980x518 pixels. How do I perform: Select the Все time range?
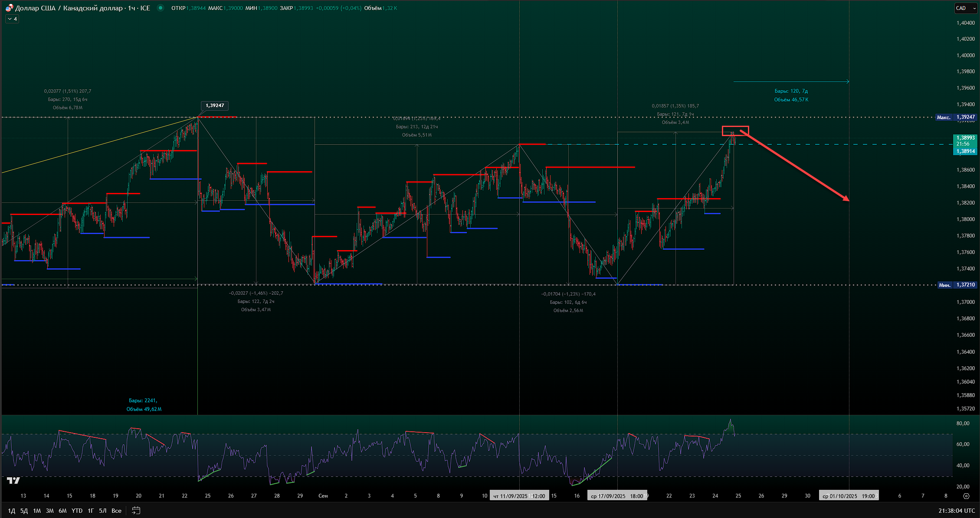pos(116,511)
